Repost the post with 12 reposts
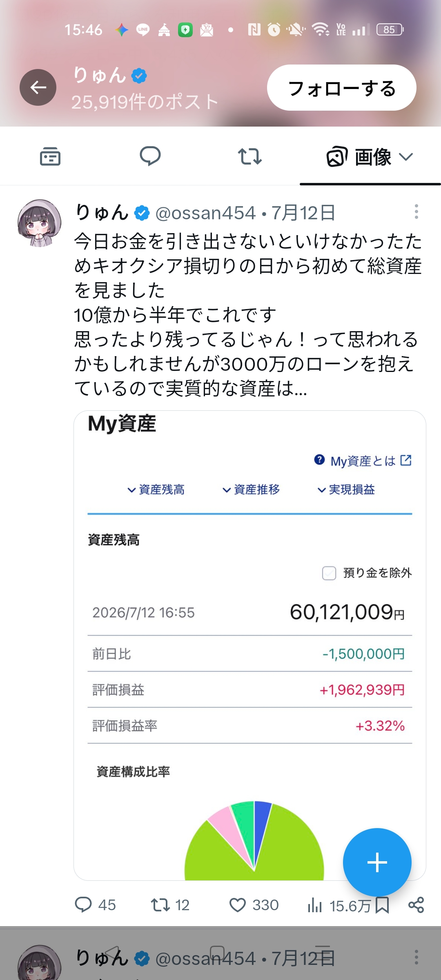 [170, 905]
